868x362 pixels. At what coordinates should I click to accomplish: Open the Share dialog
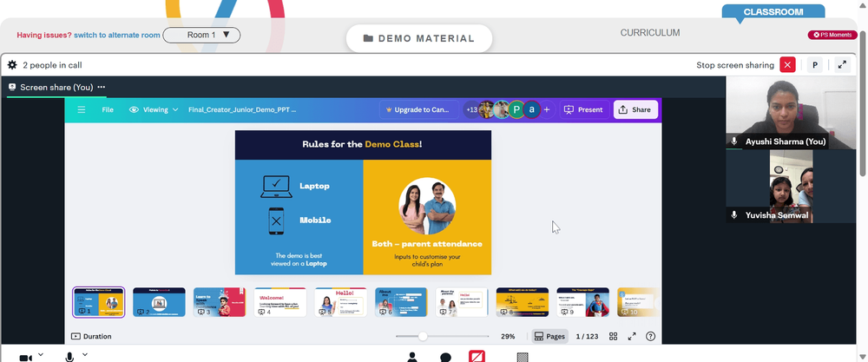[x=635, y=109]
